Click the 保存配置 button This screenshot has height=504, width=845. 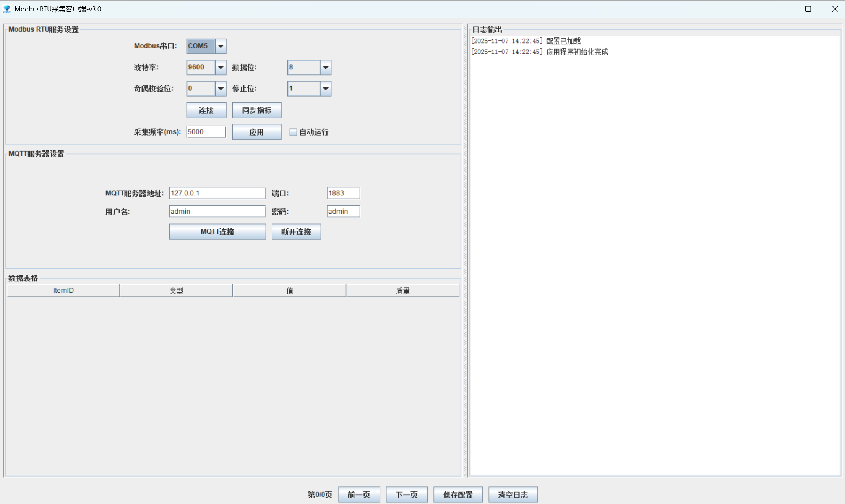point(458,494)
